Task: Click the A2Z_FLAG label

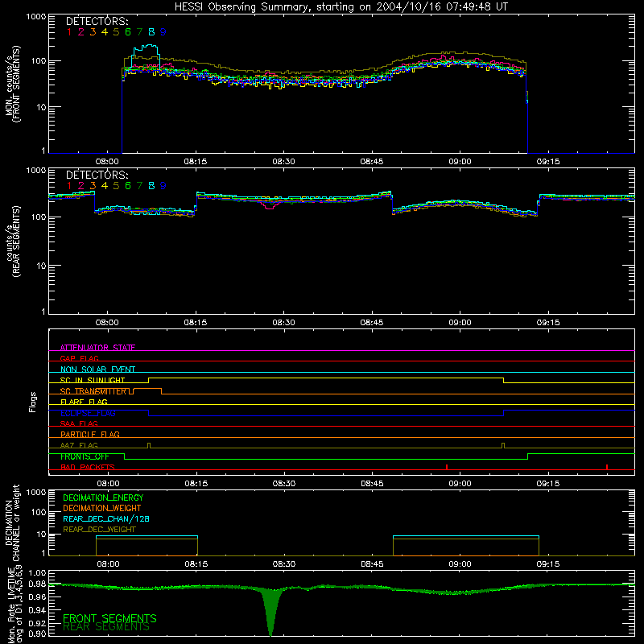Action: click(79, 445)
